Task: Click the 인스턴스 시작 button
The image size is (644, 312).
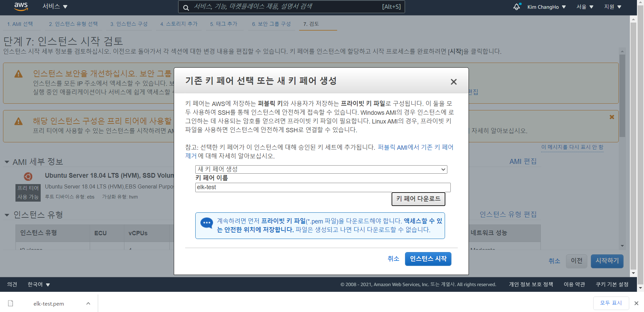Action: pos(428,259)
